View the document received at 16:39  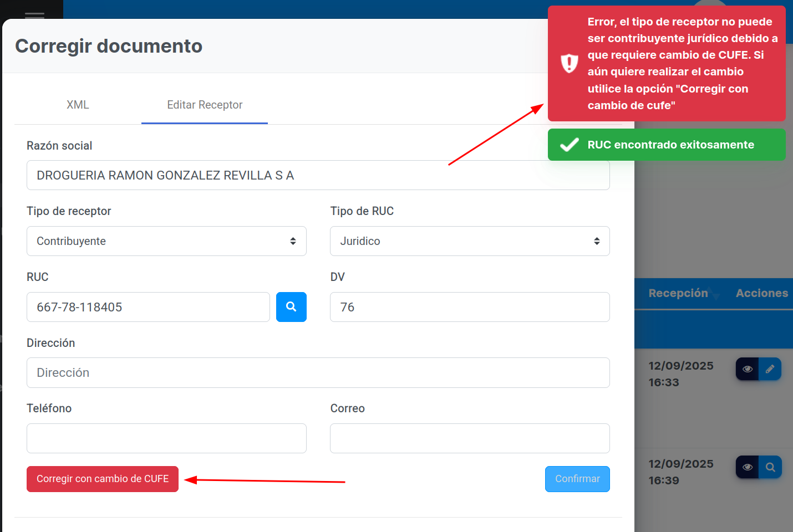point(747,467)
